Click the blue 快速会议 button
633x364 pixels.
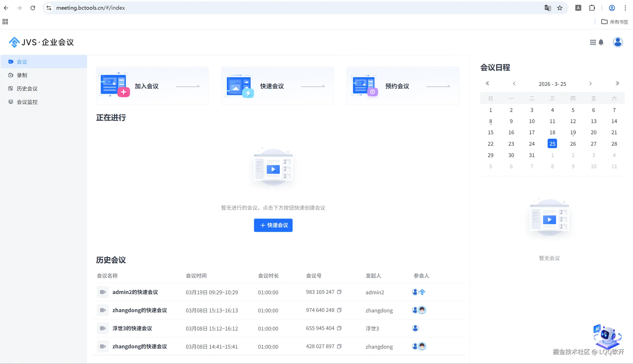tap(273, 225)
